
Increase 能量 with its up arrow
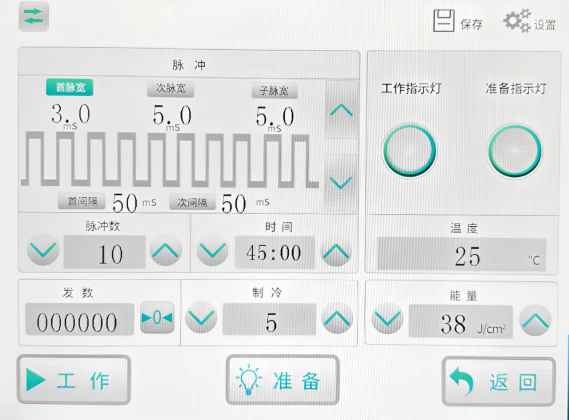pos(535,320)
